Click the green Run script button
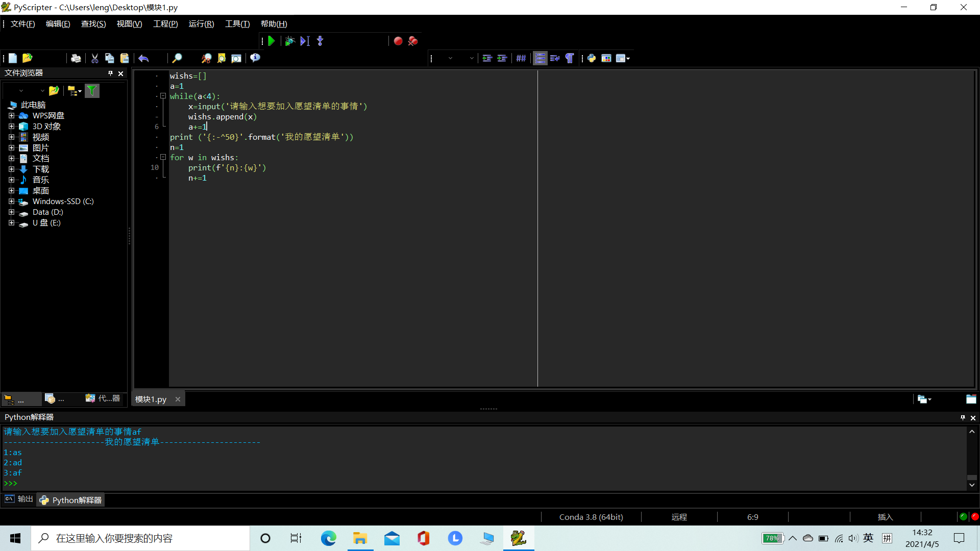The image size is (980, 551). coord(272,41)
